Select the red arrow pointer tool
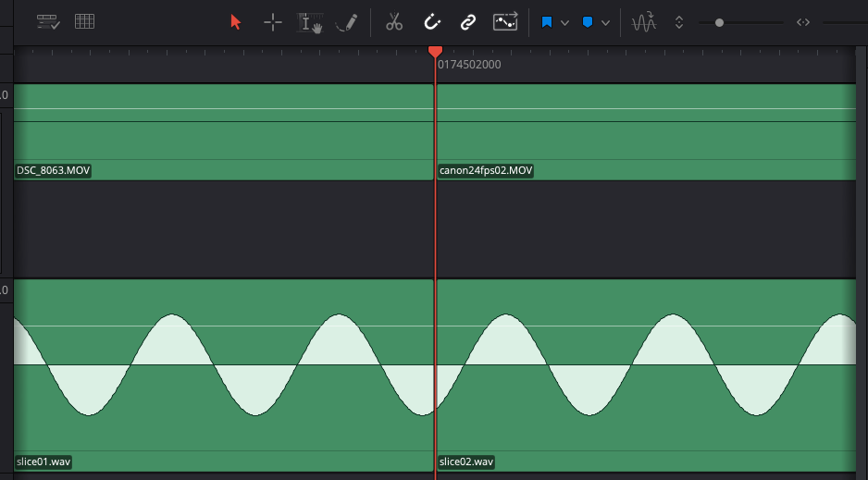Viewport: 868px width, 480px height. tap(235, 22)
